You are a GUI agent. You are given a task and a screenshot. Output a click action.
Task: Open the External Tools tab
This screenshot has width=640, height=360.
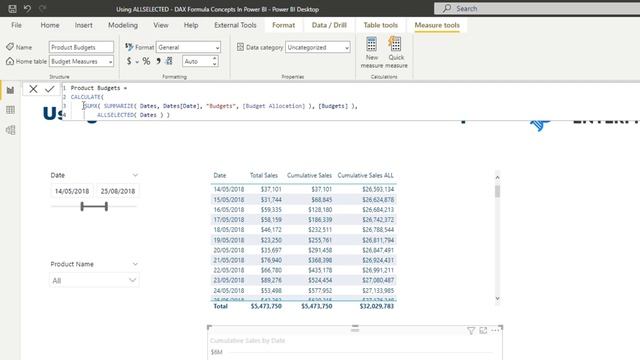click(235, 25)
